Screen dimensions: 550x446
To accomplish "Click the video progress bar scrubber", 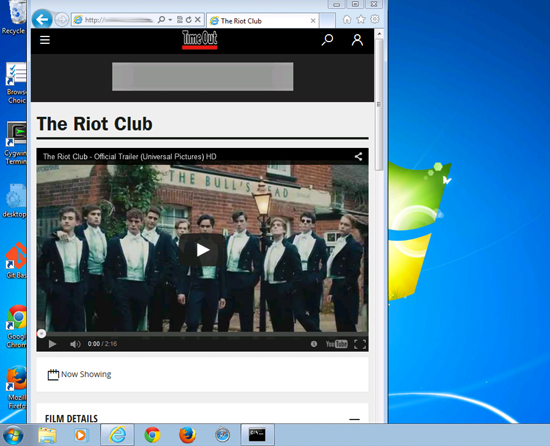I will pos(41,334).
